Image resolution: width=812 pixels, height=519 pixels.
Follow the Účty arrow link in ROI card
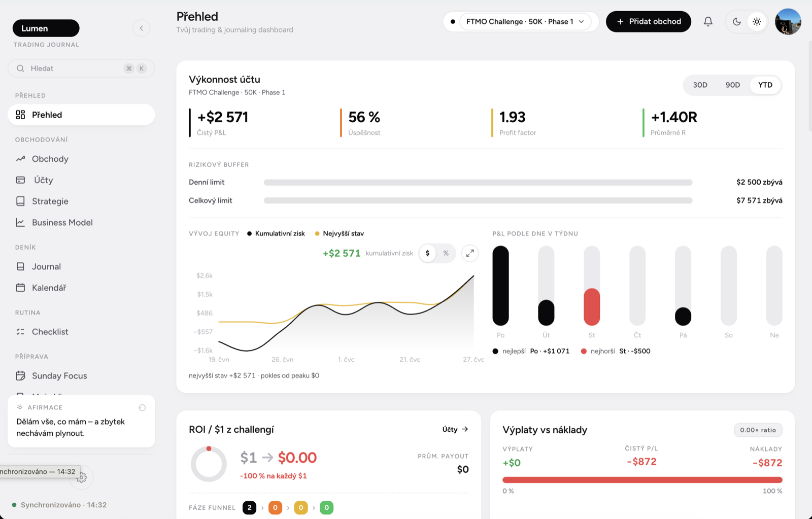(x=455, y=429)
